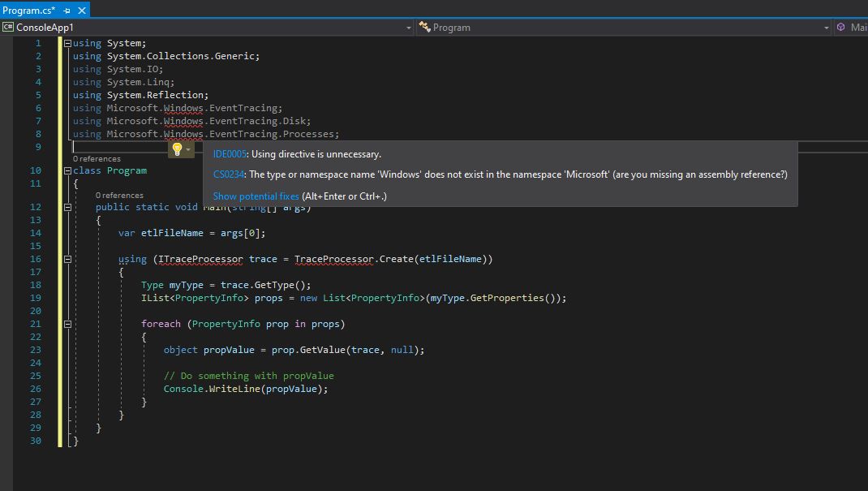Image resolution: width=868 pixels, height=491 pixels.
Task: Click 'EventTracing.Disk' on line 7
Action: pos(257,121)
